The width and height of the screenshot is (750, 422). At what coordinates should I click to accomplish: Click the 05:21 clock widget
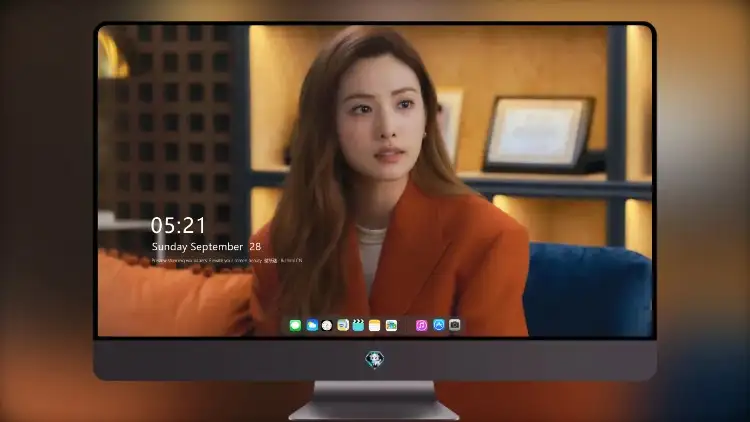pos(178,225)
